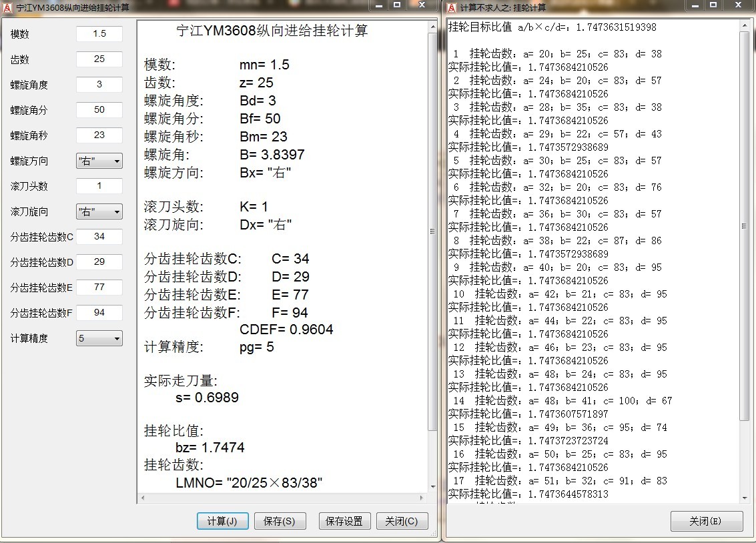
Task: Click result row 2: a= 24; b= 20
Action: [x=558, y=81]
